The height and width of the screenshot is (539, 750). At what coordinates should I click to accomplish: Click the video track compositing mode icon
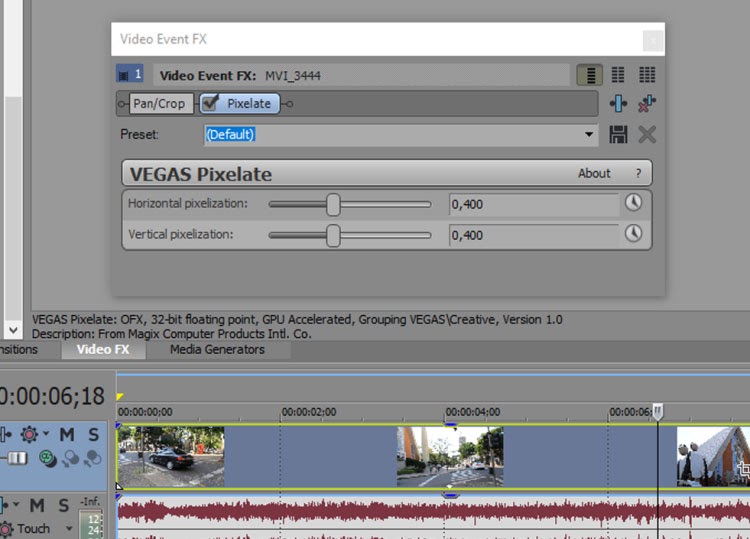(x=47, y=459)
